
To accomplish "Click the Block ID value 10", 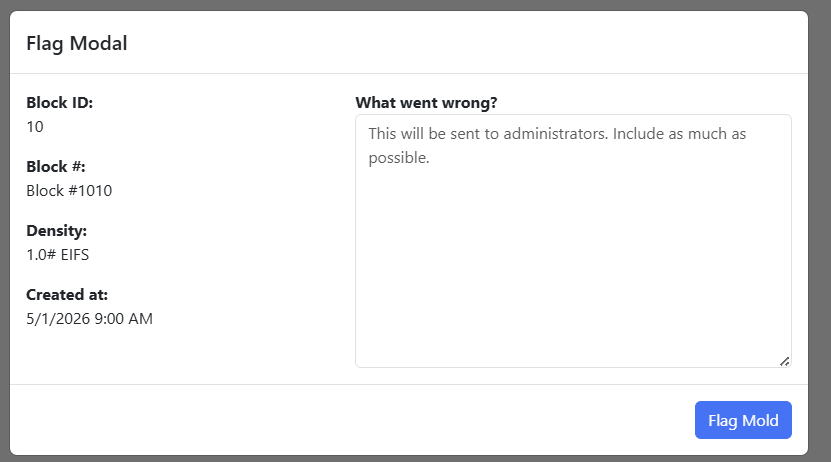I will pos(35,127).
